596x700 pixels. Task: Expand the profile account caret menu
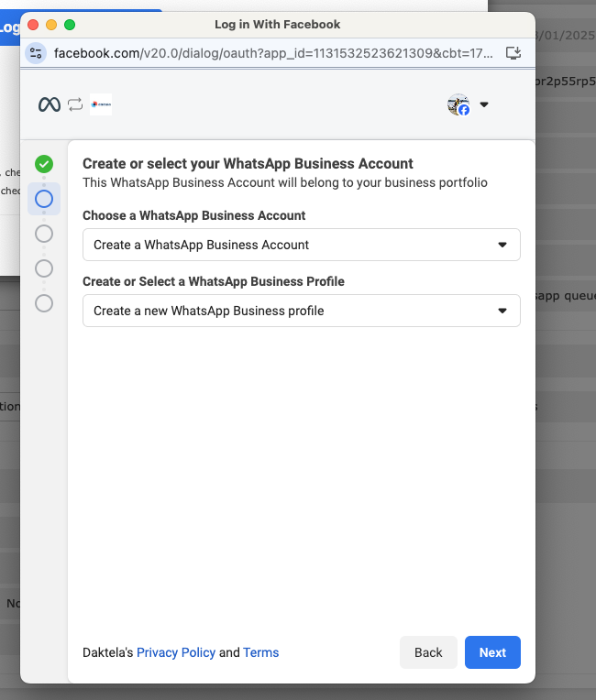point(484,104)
